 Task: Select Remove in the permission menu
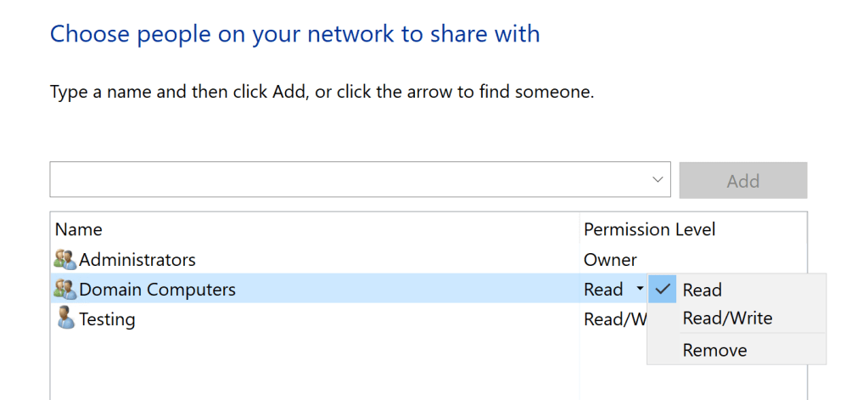714,350
